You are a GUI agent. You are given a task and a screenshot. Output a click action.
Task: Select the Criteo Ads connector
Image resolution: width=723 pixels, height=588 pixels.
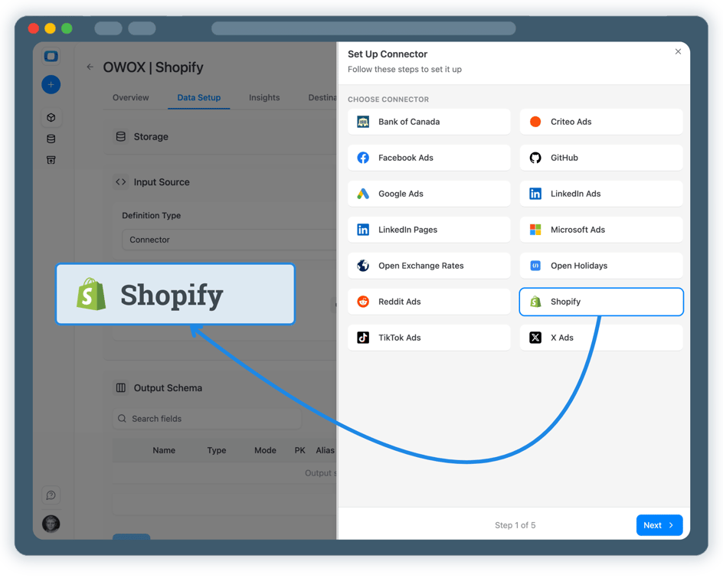click(x=600, y=122)
